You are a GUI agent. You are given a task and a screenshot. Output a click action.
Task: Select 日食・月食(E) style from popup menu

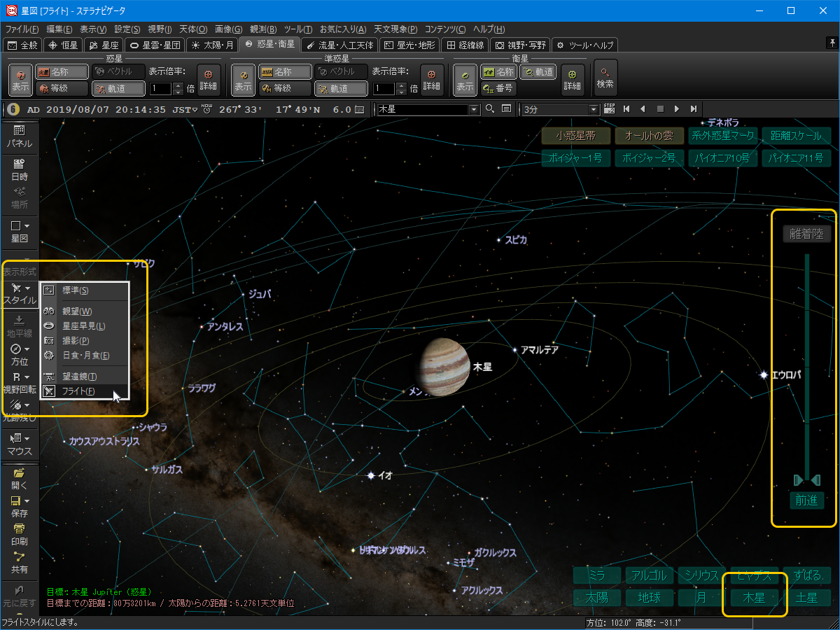(x=85, y=355)
